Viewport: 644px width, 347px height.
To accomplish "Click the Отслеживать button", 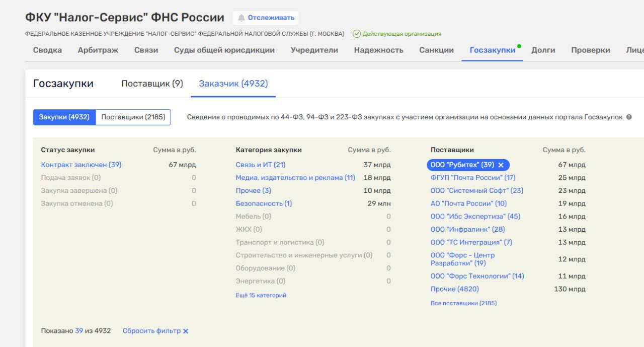I will pyautogui.click(x=266, y=18).
